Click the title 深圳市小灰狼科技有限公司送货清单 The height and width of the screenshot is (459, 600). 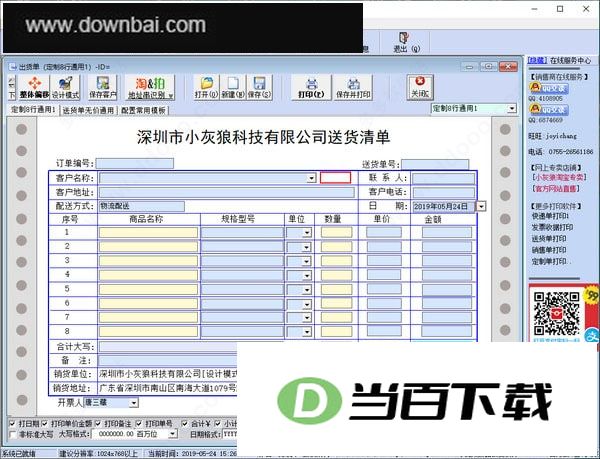(x=263, y=137)
